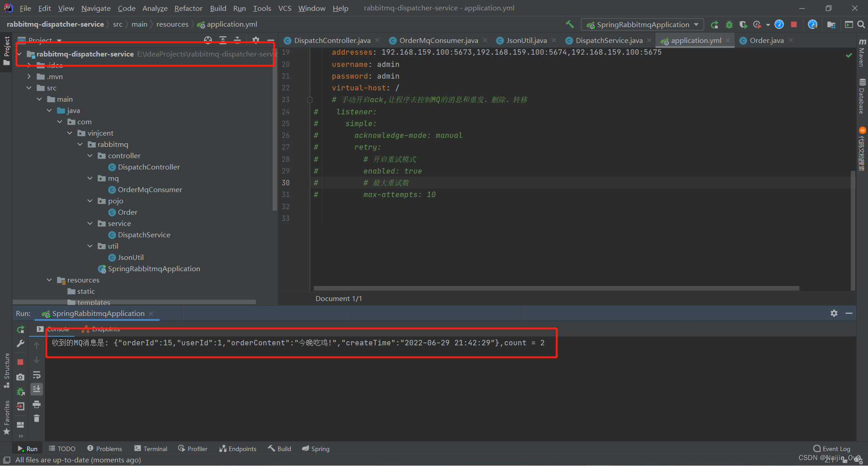Click the Build project hammer icon

570,24
